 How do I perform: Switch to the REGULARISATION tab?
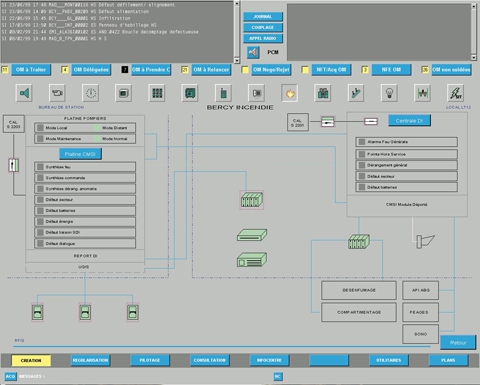(x=91, y=360)
